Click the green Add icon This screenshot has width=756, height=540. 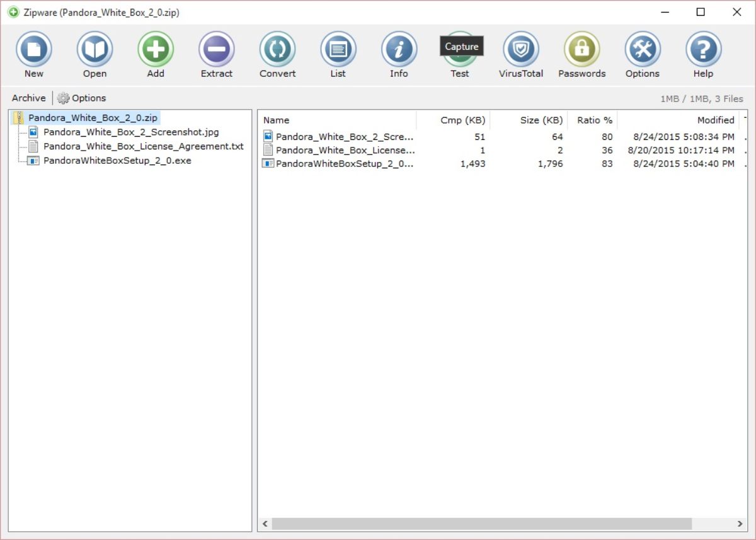(156, 50)
